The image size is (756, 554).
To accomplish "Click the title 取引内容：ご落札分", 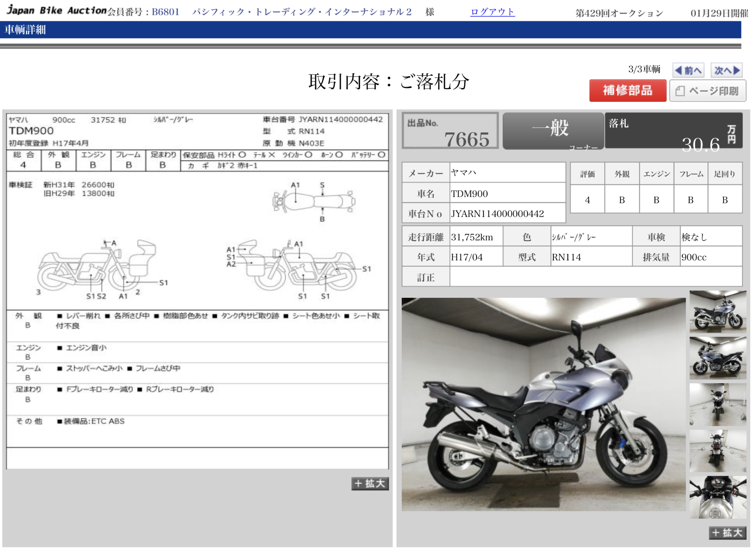I will tap(388, 81).
